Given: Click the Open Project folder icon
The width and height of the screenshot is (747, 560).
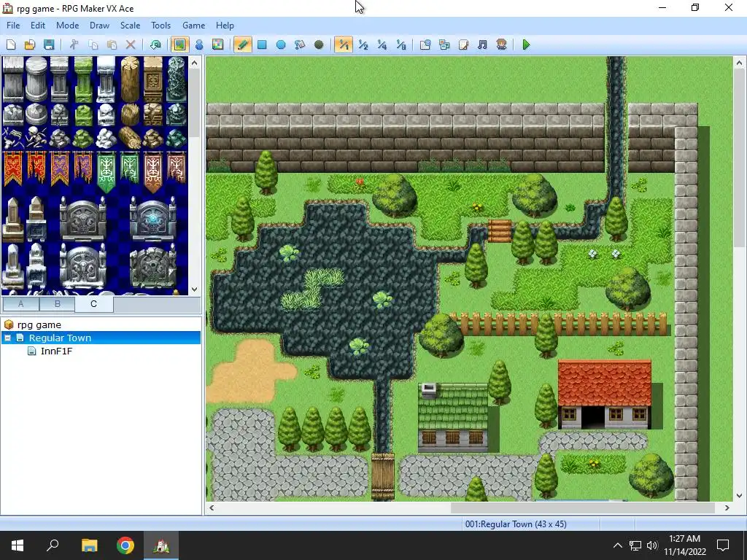Looking at the screenshot, I should pyautogui.click(x=30, y=44).
